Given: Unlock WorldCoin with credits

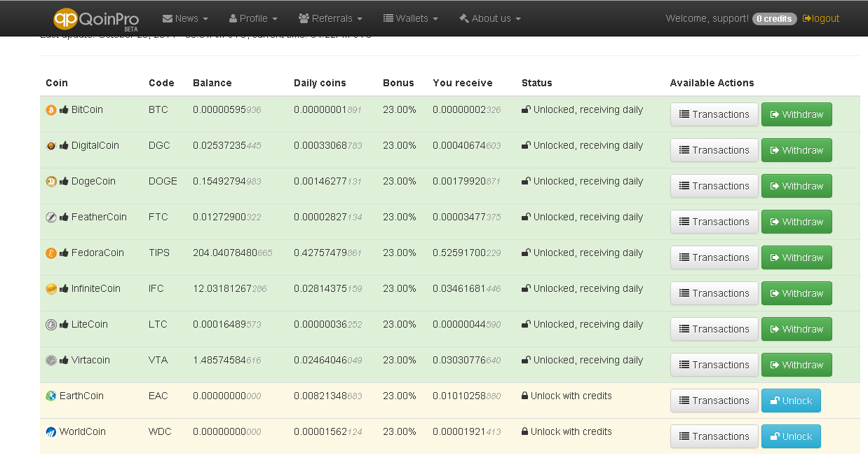Looking at the screenshot, I should point(791,436).
